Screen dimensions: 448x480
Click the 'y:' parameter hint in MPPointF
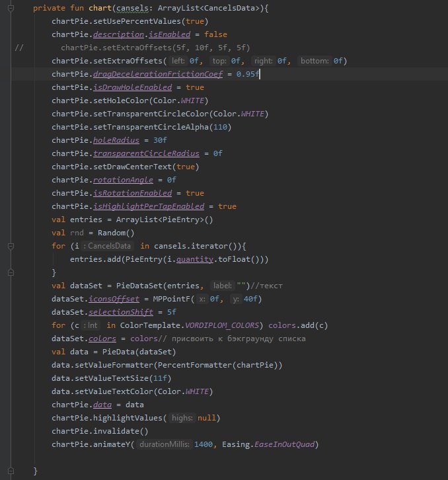[x=236, y=299]
